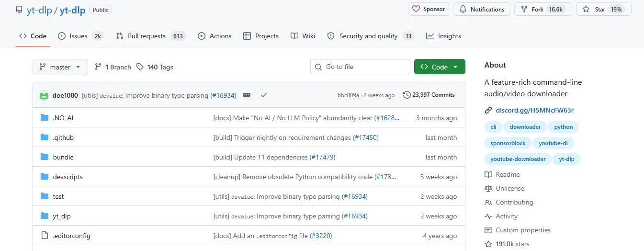The height and width of the screenshot is (251, 644).
Task: Open the .editorconfig file
Action: point(71,236)
